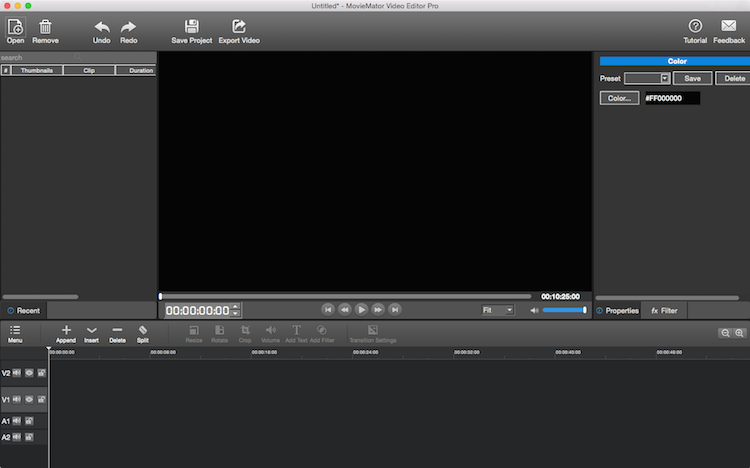Adjust the volume slider
Image resolution: width=750 pixels, height=468 pixels.
coord(564,310)
